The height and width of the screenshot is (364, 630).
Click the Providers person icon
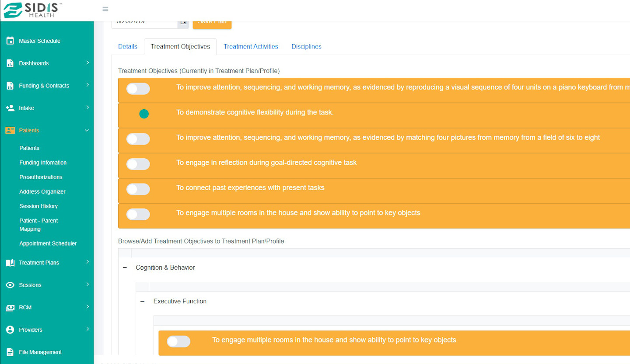point(10,330)
